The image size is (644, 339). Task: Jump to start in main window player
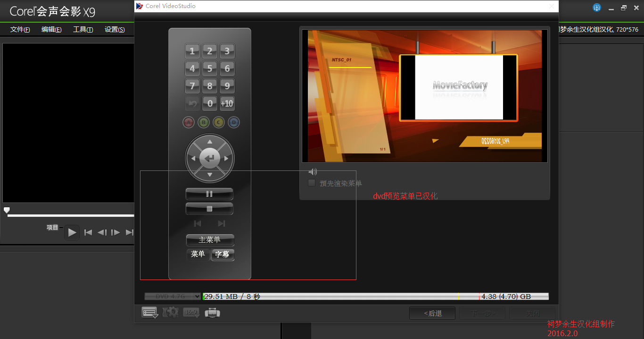88,232
